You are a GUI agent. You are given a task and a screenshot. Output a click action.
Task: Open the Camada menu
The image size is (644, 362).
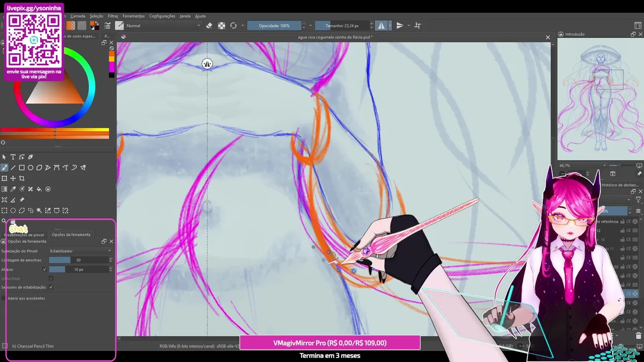point(77,16)
